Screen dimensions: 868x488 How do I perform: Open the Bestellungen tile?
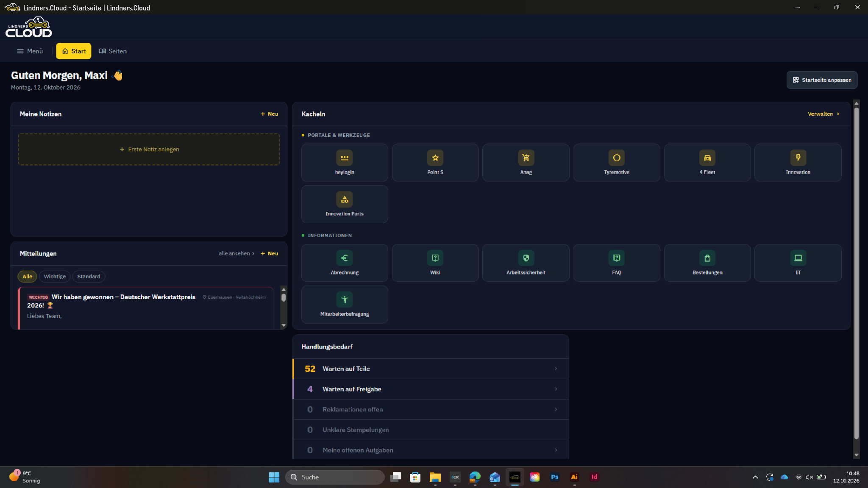coord(707,263)
